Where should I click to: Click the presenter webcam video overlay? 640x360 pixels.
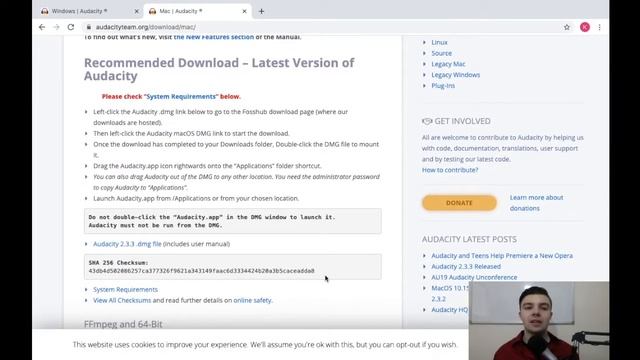click(539, 321)
